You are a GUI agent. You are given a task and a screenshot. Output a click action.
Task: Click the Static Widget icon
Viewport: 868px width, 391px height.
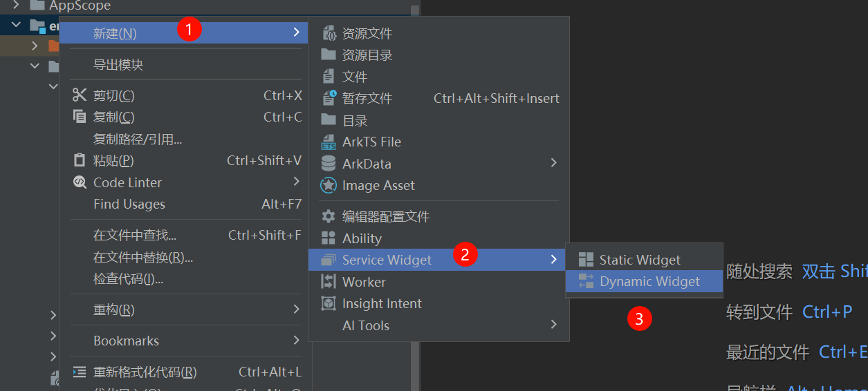click(x=586, y=260)
